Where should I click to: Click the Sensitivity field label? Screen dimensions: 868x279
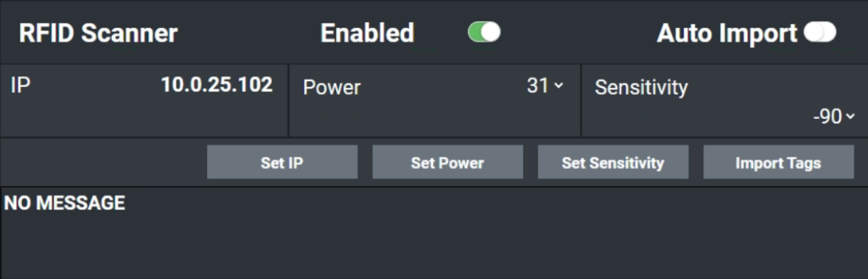point(641,88)
